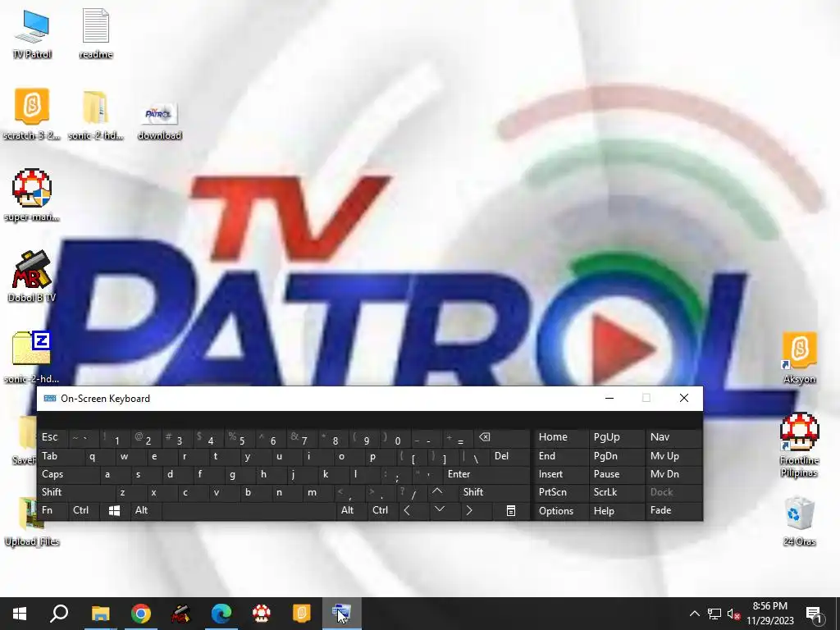The height and width of the screenshot is (630, 840).
Task: Click the PgUp key
Action: tap(615, 438)
